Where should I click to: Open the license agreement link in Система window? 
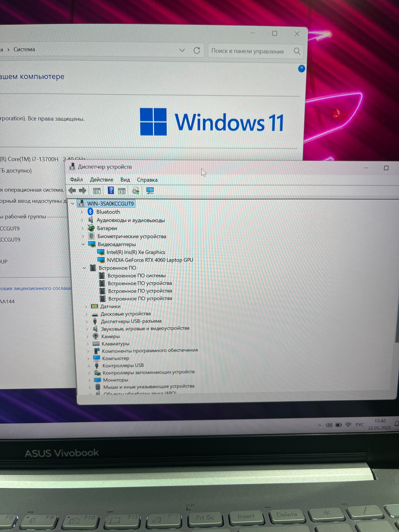click(36, 288)
